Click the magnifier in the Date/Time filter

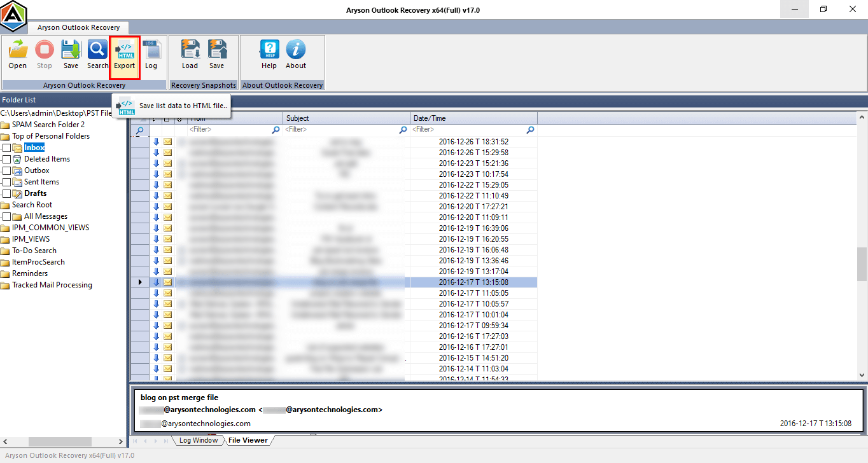point(530,130)
